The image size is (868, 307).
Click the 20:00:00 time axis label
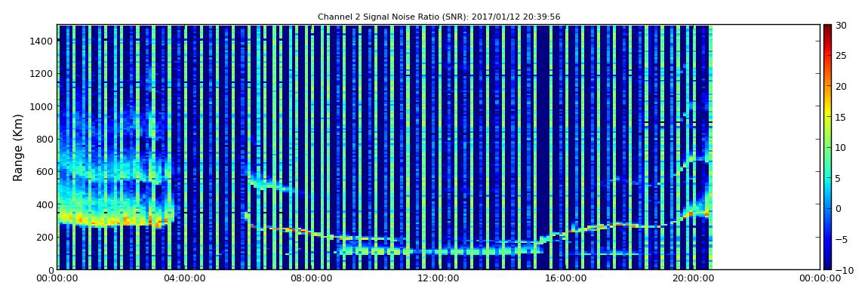pyautogui.click(x=692, y=279)
